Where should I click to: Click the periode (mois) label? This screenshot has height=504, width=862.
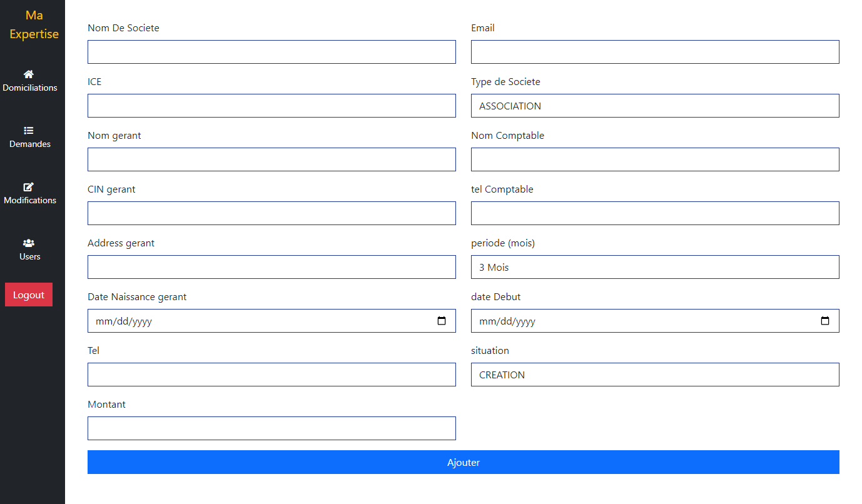503,243
